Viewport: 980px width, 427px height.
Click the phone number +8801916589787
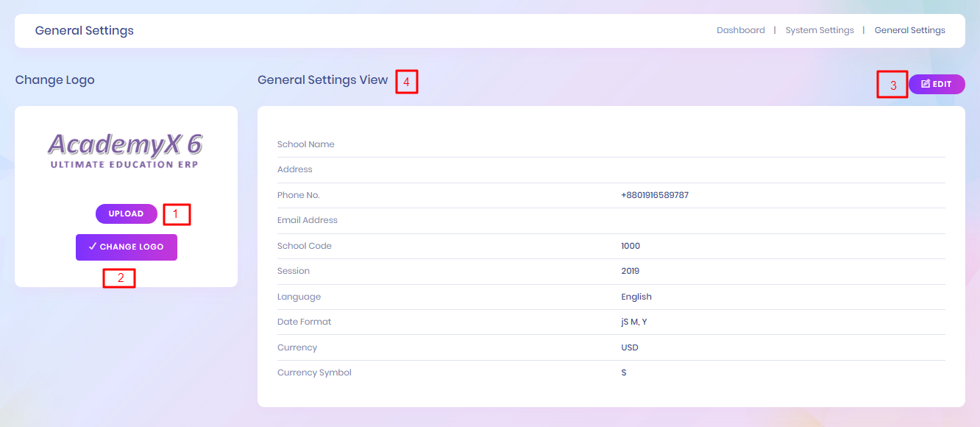(x=655, y=195)
